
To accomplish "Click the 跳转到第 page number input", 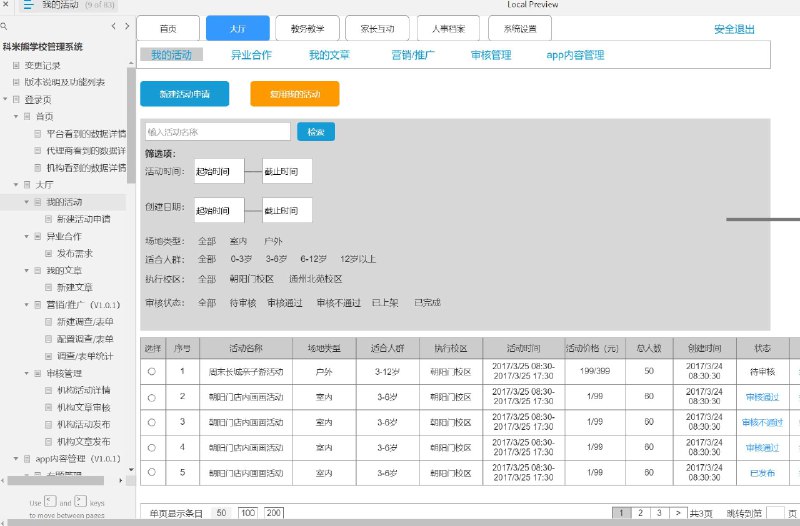I will coord(775,513).
